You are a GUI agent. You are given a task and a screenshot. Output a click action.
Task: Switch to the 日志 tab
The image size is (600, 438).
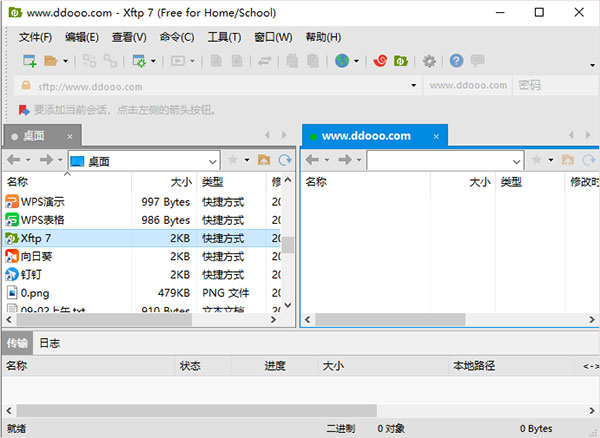(50, 343)
